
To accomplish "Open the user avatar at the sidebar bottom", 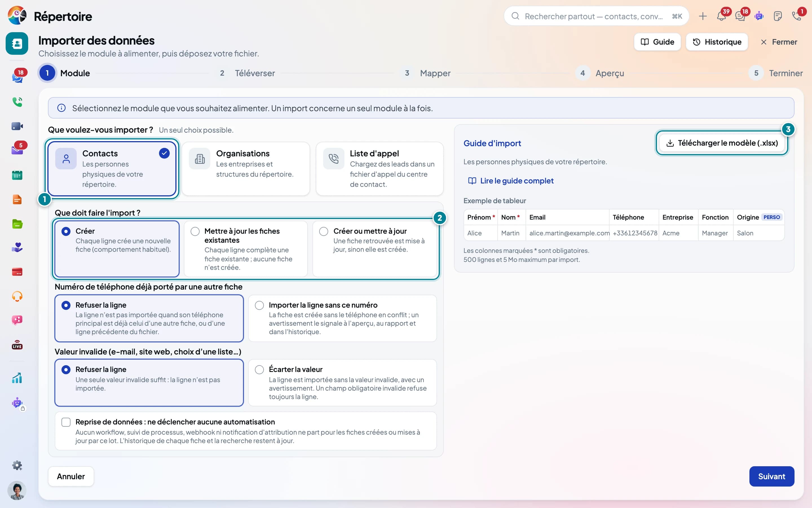I will point(17,491).
